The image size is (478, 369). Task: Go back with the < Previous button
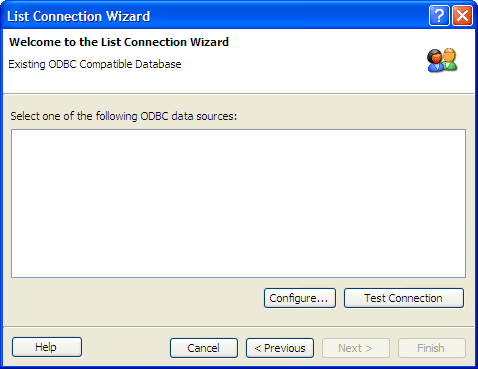[x=280, y=348]
